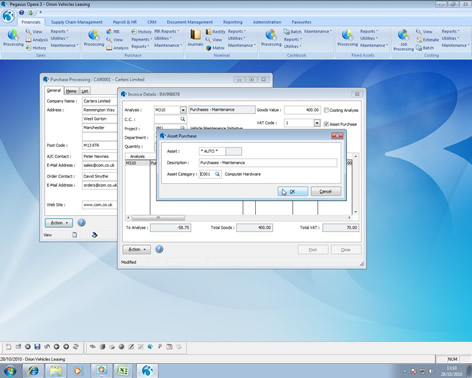The height and width of the screenshot is (378, 472).
Task: Open the Memo tab in Purchase Processing
Action: point(71,91)
